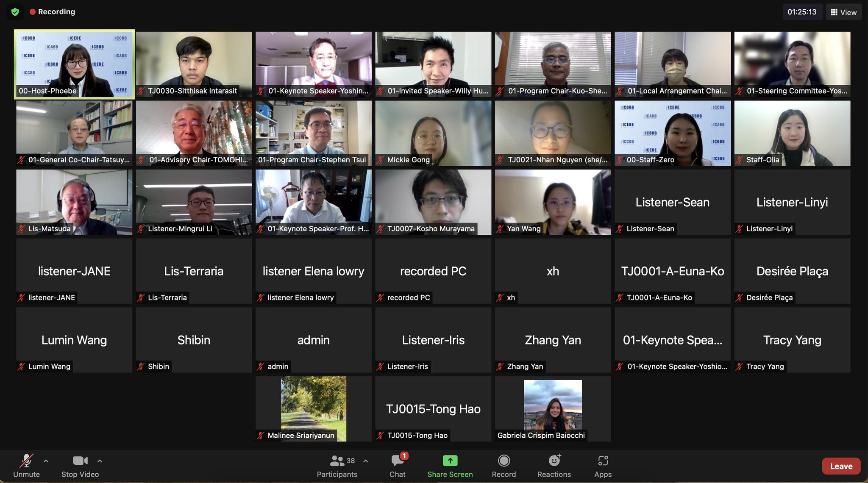Open the Chat panel icon
The image size is (868, 483).
(x=398, y=461)
